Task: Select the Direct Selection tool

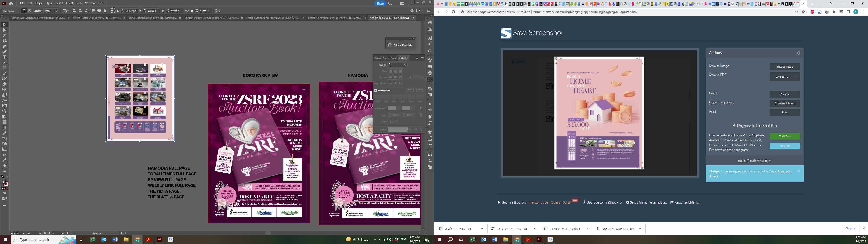Action: 5,30
